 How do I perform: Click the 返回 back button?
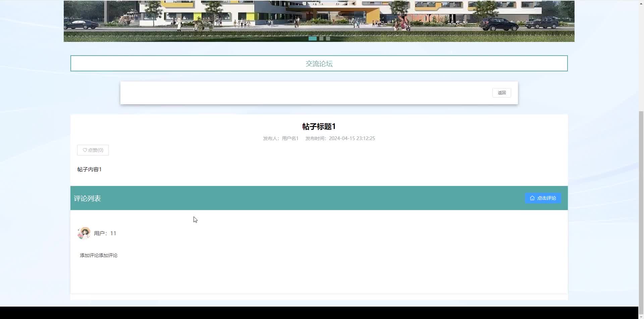(501, 92)
